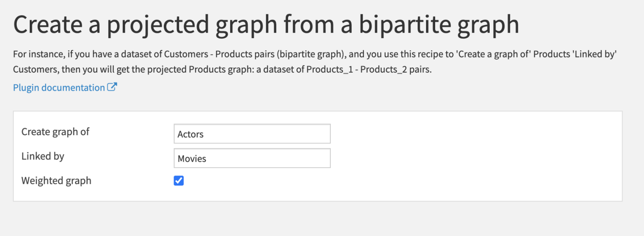Viewport: 644px width, 236px height.
Task: Click the Weighted graph label text
Action: 56,181
